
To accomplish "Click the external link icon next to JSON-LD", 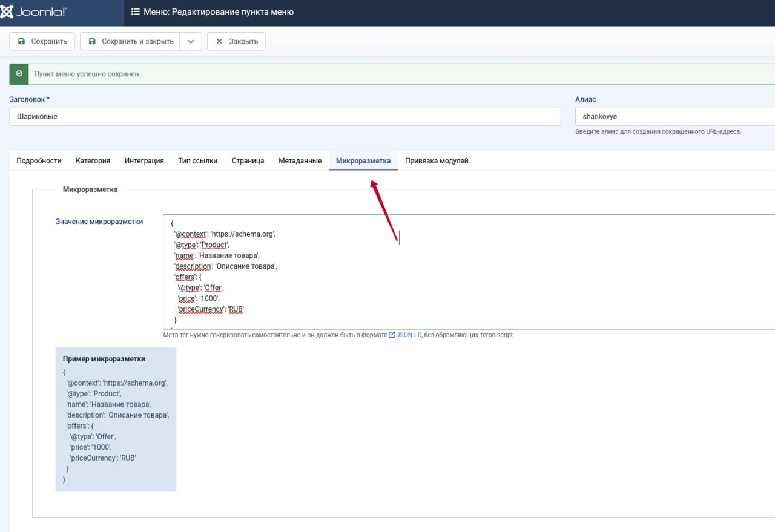I will pos(393,334).
